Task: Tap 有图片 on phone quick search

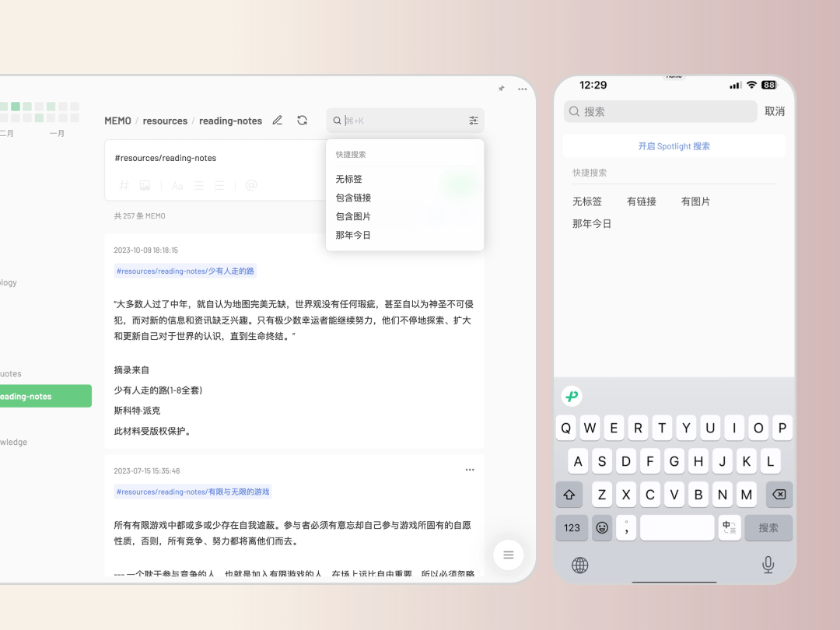Action: pyautogui.click(x=695, y=201)
